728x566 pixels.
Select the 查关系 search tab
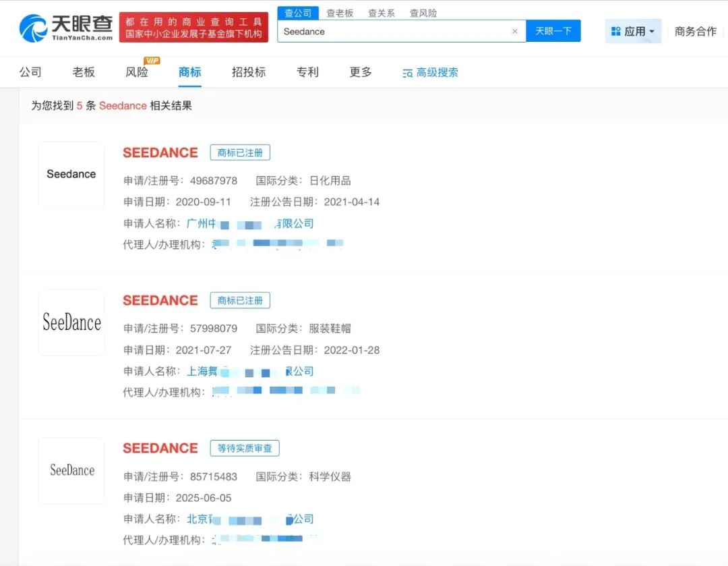point(382,13)
